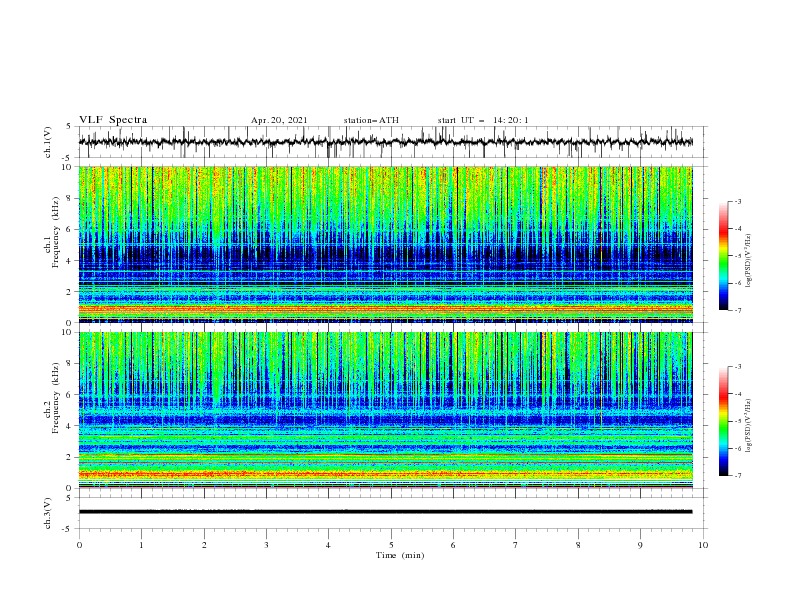
Task: Click the time axis tick label '8'
Action: point(578,545)
